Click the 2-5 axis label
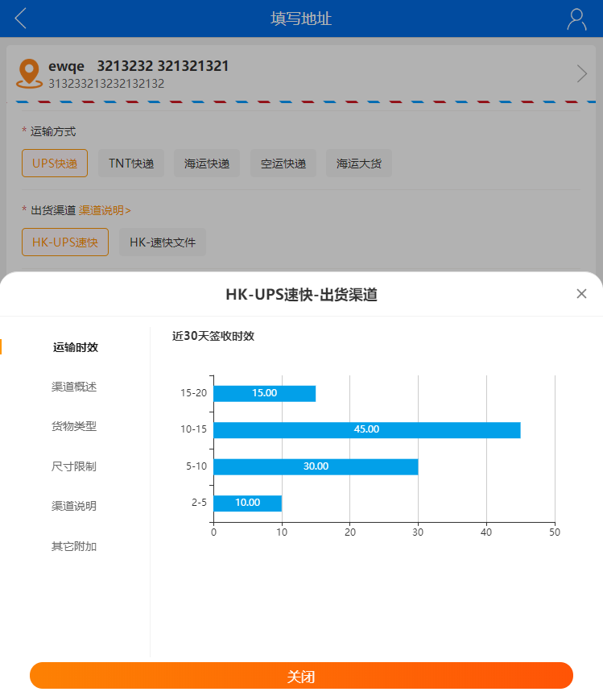This screenshot has height=700, width=603. tap(199, 502)
